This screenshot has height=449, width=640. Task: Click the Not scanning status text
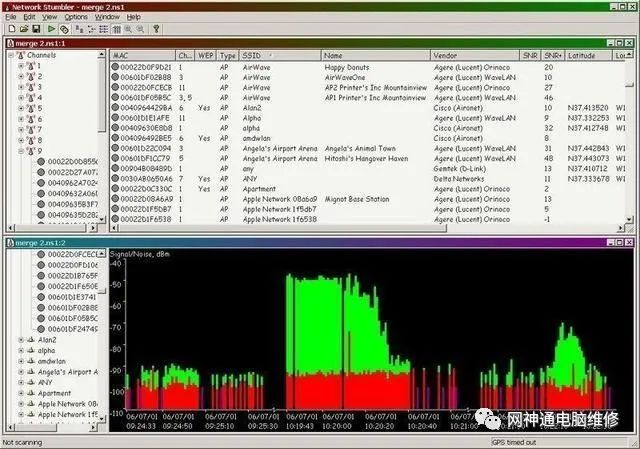(x=22, y=442)
